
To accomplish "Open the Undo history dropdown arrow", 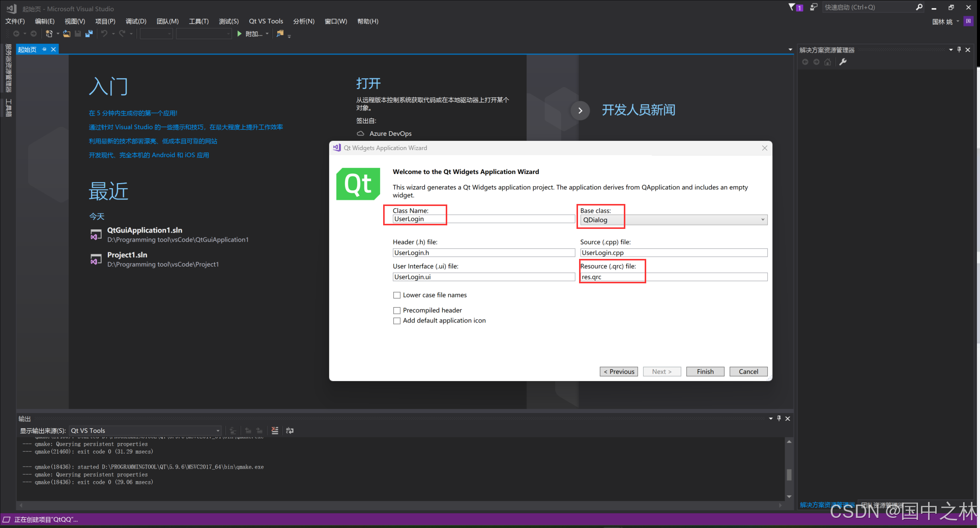I will 113,34.
